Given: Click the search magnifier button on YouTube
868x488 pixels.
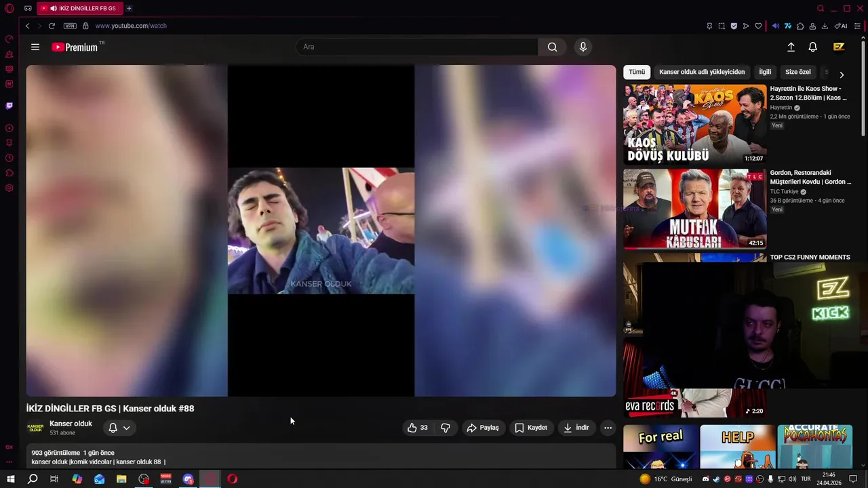Looking at the screenshot, I should click(x=553, y=47).
